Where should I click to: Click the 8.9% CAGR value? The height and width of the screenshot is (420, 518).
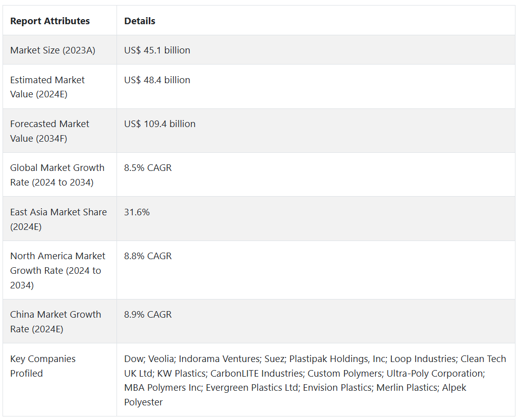[x=148, y=314]
